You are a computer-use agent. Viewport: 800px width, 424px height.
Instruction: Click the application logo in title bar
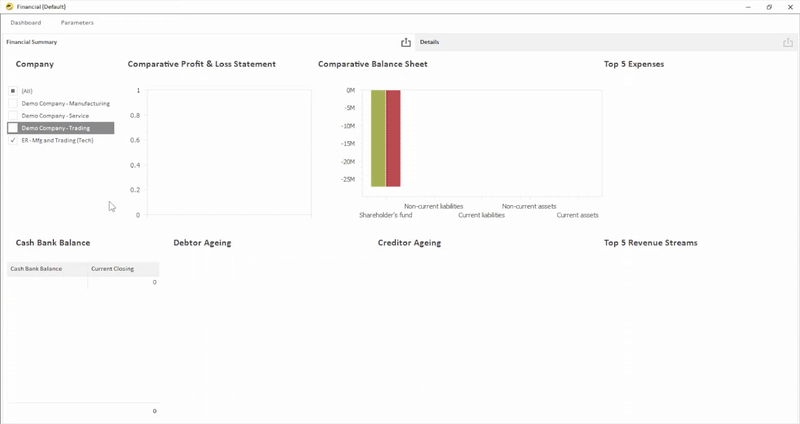tap(9, 6)
